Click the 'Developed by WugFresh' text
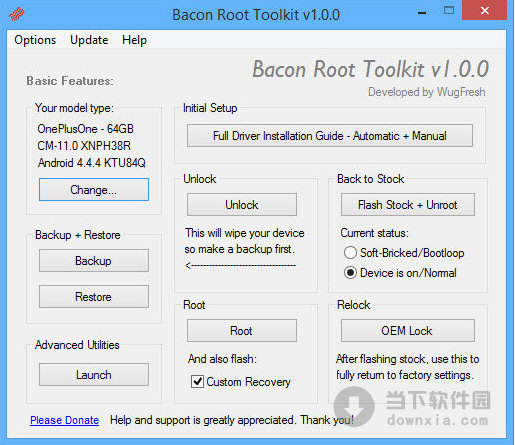 click(x=427, y=92)
